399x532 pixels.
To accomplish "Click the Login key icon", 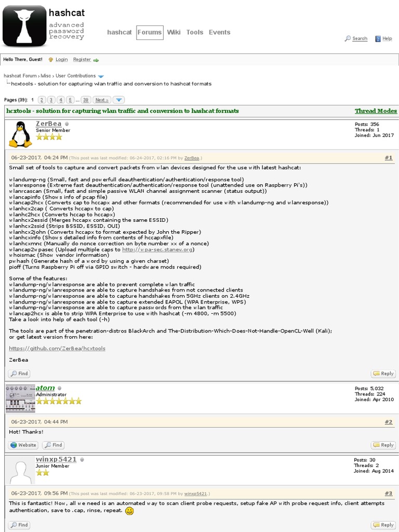I will pos(51,60).
